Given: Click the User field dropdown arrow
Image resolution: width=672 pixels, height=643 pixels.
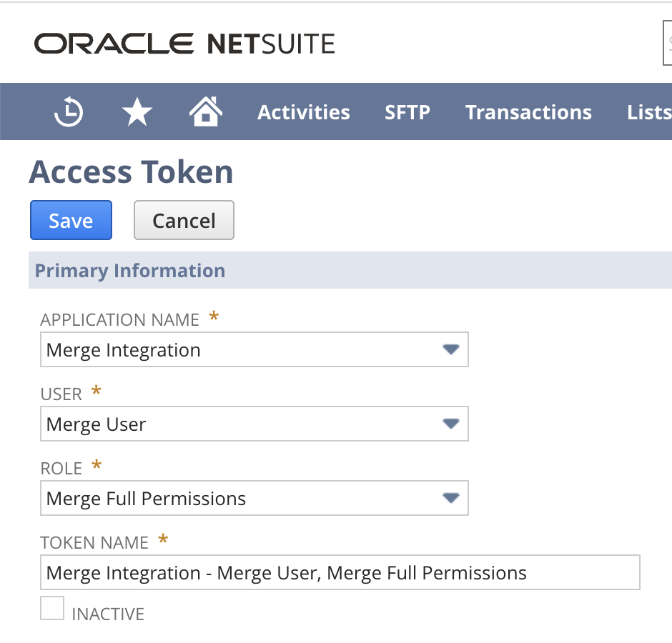Looking at the screenshot, I should 451,424.
